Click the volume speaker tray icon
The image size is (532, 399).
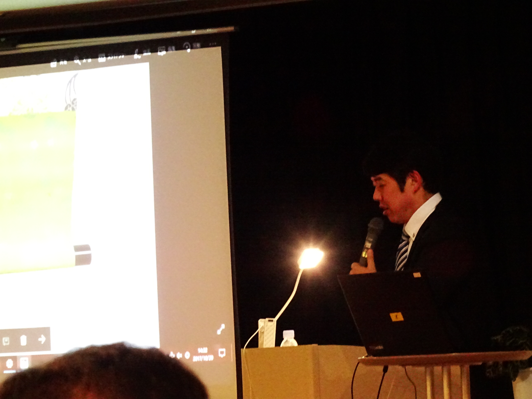pos(179,355)
